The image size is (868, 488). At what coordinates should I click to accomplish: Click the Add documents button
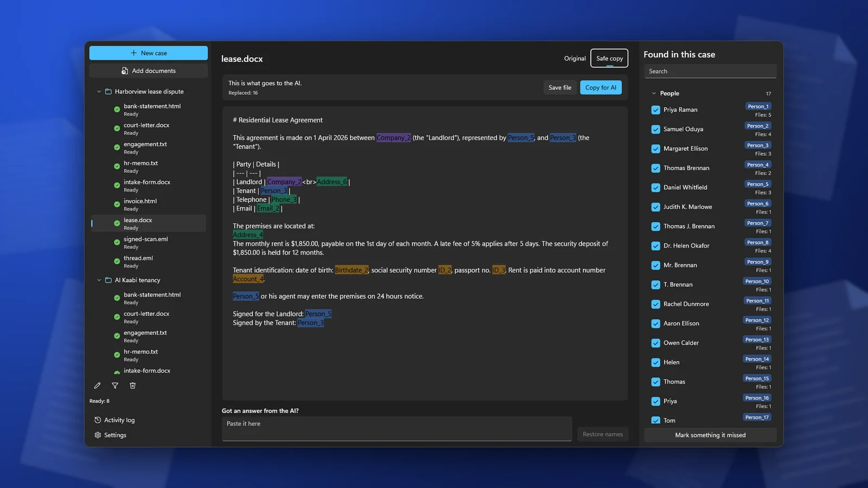click(149, 71)
